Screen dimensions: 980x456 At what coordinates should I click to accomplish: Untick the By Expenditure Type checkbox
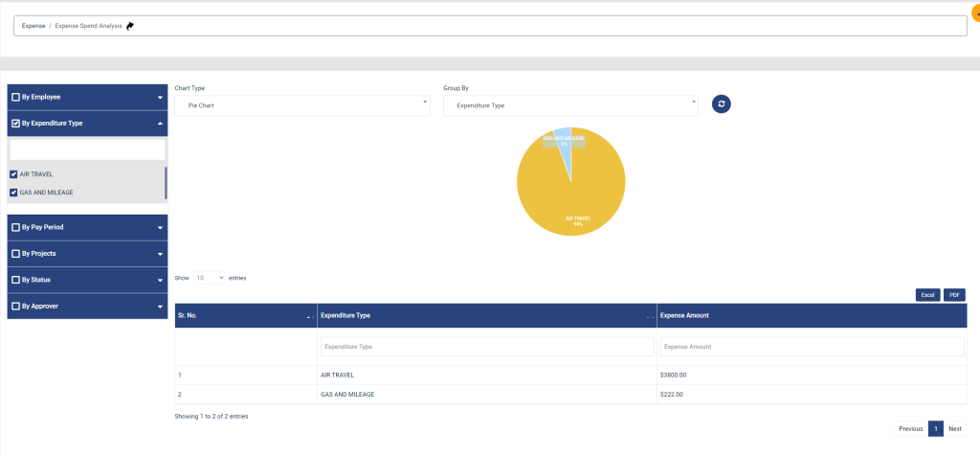pyautogui.click(x=15, y=124)
